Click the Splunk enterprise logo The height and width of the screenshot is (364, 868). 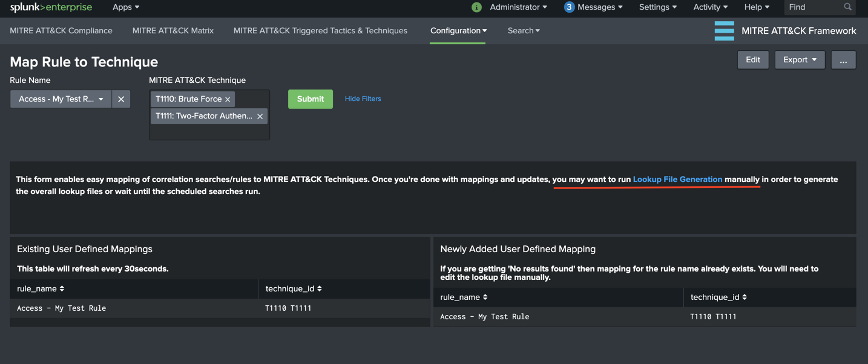pyautogui.click(x=51, y=7)
